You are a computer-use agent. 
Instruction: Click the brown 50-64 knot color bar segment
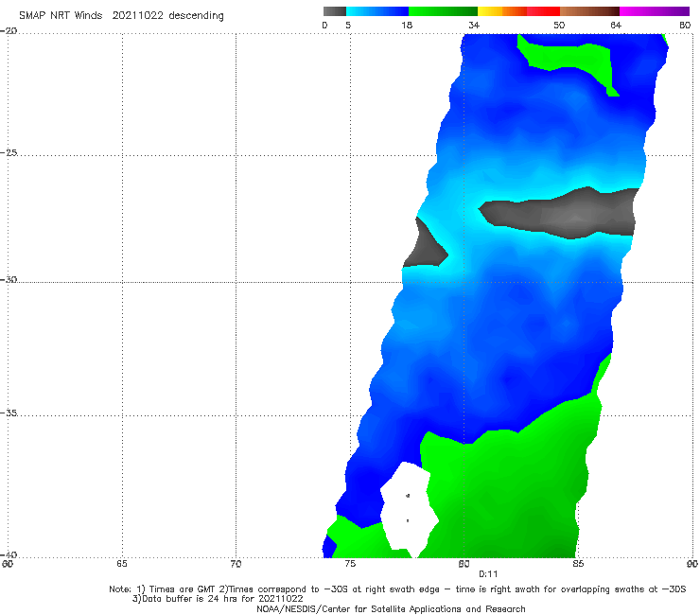click(x=589, y=11)
